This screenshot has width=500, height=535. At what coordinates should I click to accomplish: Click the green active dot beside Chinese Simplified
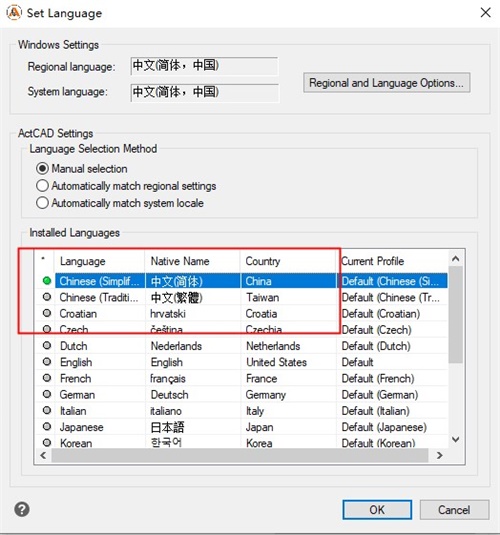point(47,281)
